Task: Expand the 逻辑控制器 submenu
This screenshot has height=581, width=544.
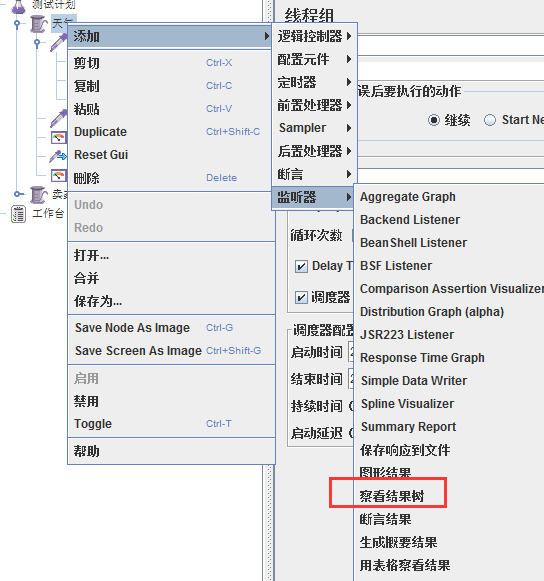Action: (x=314, y=36)
